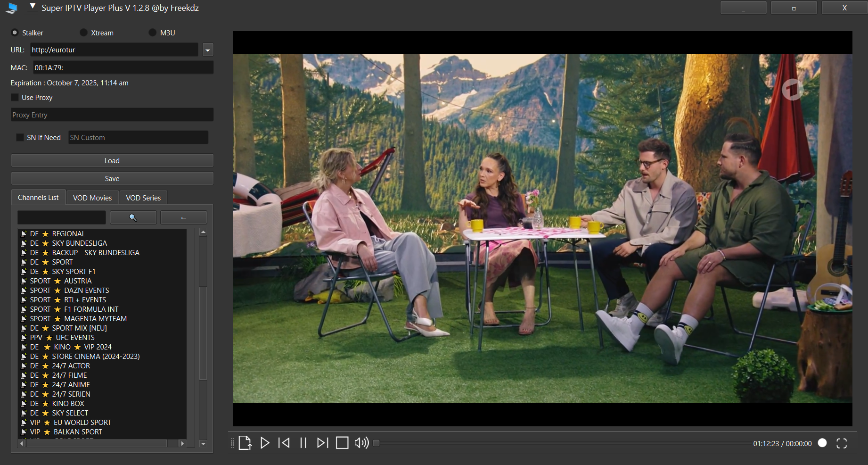Focus the SN Custom field
The width and height of the screenshot is (868, 465).
click(138, 137)
